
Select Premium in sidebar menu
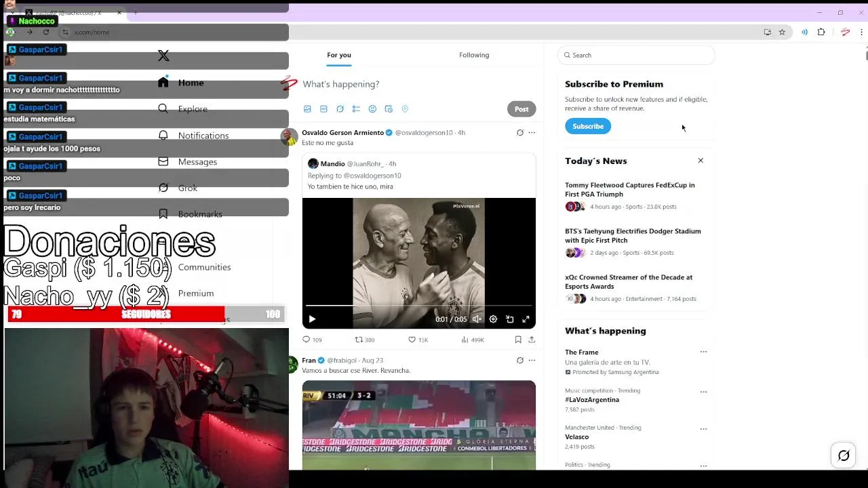196,293
